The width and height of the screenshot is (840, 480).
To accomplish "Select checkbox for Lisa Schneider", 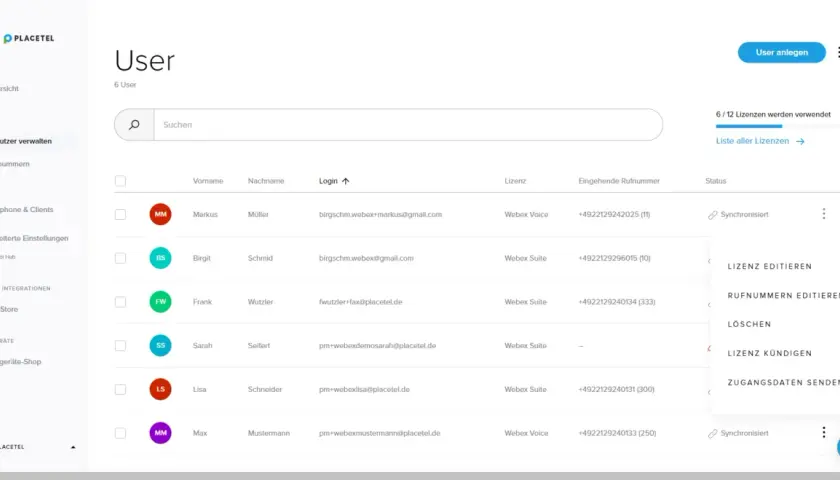I will (121, 389).
